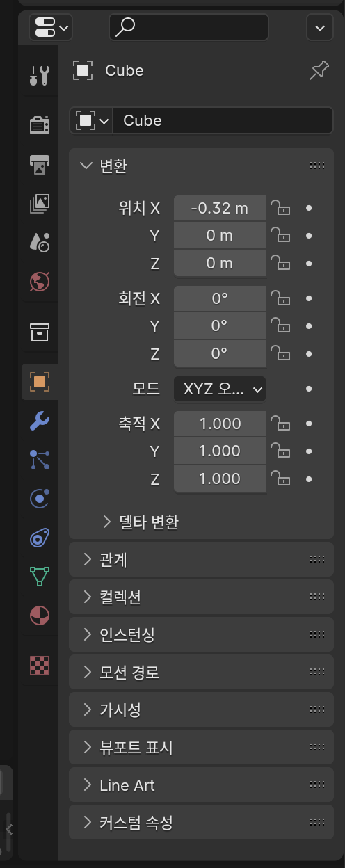Click the 축적 Y value field

[x=220, y=451]
